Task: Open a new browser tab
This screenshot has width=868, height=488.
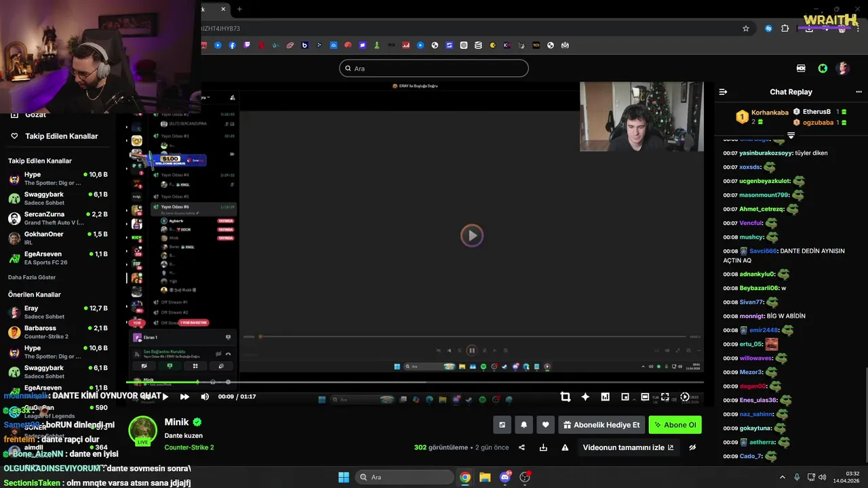Action: 239,9
